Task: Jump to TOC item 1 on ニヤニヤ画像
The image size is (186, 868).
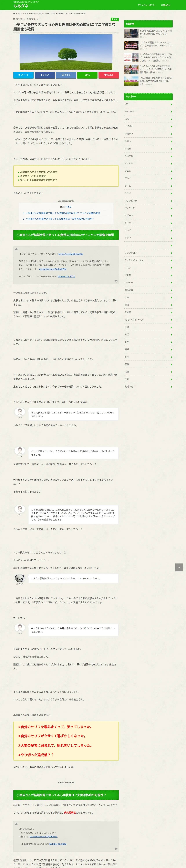Action: click(63, 213)
